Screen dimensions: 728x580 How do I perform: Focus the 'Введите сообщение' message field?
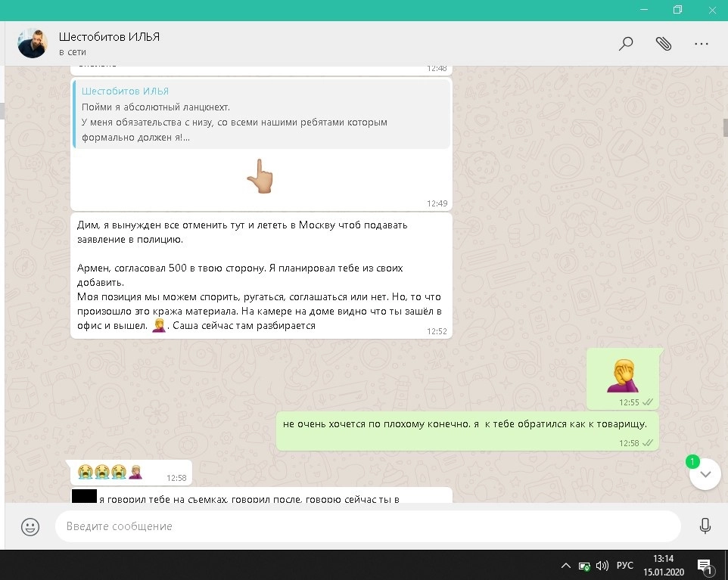tap(367, 526)
